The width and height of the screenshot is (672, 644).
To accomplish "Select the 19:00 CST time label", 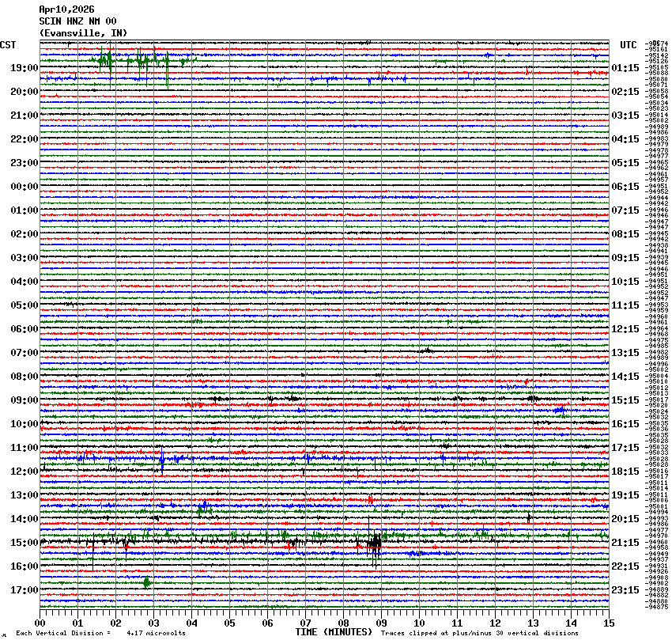I will click(25, 68).
